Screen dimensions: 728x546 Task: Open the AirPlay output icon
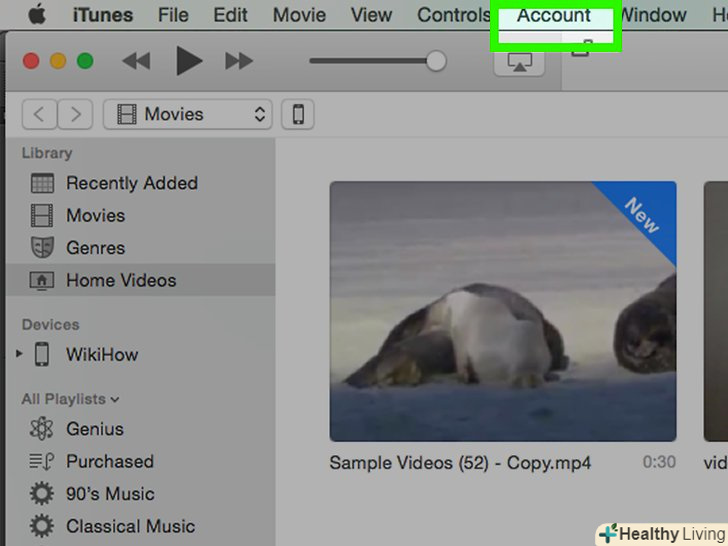click(519, 62)
